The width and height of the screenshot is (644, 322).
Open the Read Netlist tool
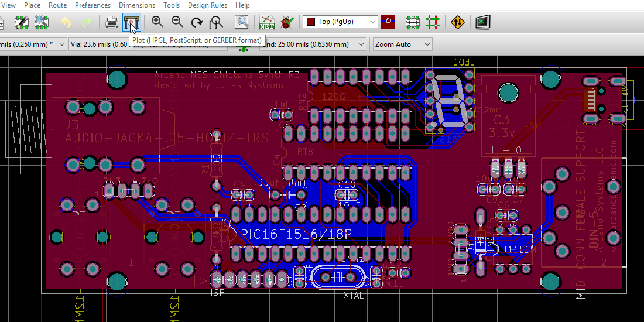(x=267, y=22)
